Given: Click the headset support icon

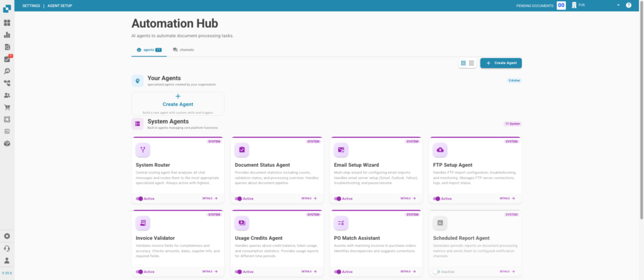Looking at the screenshot, I should point(7,248).
